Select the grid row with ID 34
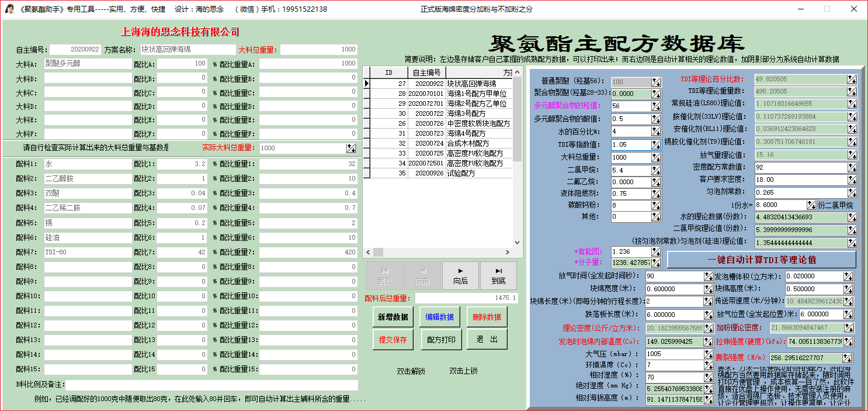The width and height of the screenshot is (868, 411). pyautogui.click(x=442, y=163)
